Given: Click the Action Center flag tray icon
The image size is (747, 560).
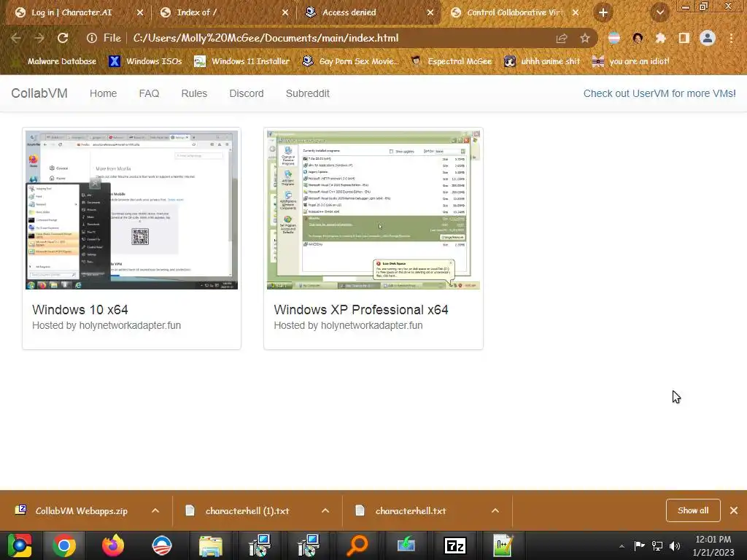Looking at the screenshot, I should (639, 545).
